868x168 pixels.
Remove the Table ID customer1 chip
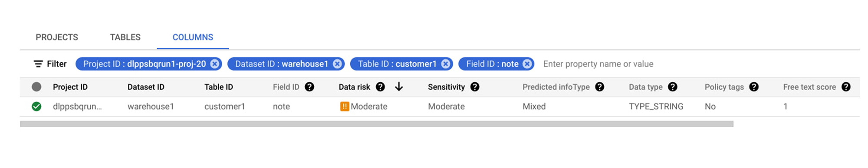[x=446, y=64]
